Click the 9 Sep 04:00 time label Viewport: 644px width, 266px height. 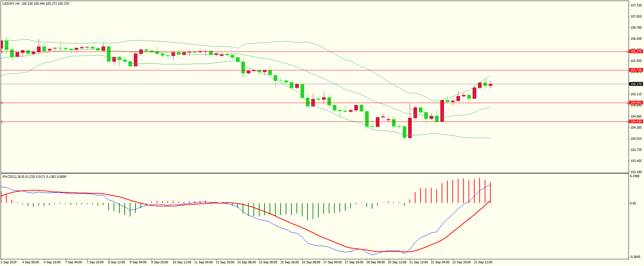(x=138, y=262)
